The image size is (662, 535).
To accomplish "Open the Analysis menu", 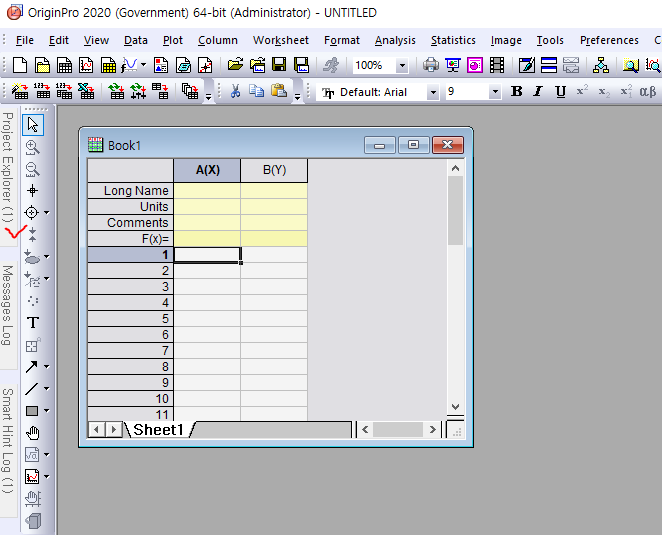I will coord(395,41).
